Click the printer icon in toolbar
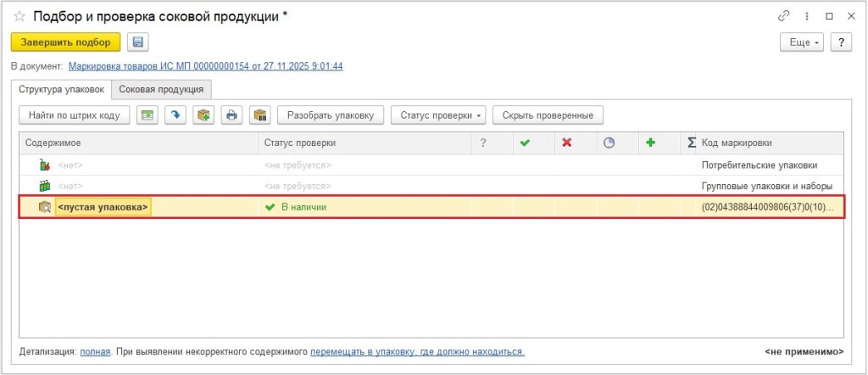Screen dimensions: 868x375 click(x=231, y=115)
